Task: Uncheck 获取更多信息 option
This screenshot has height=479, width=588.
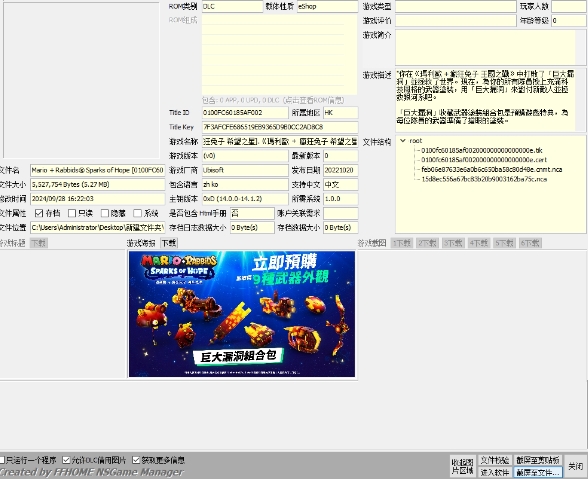Action: (136, 460)
